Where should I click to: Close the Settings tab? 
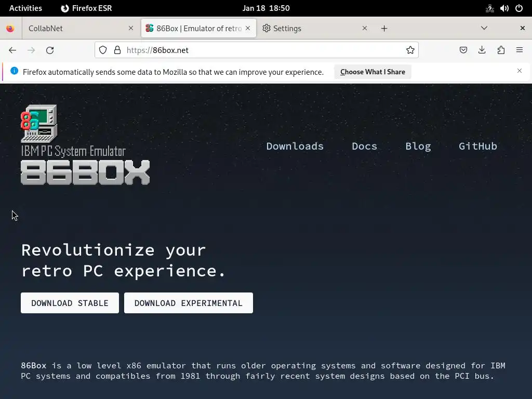click(365, 28)
